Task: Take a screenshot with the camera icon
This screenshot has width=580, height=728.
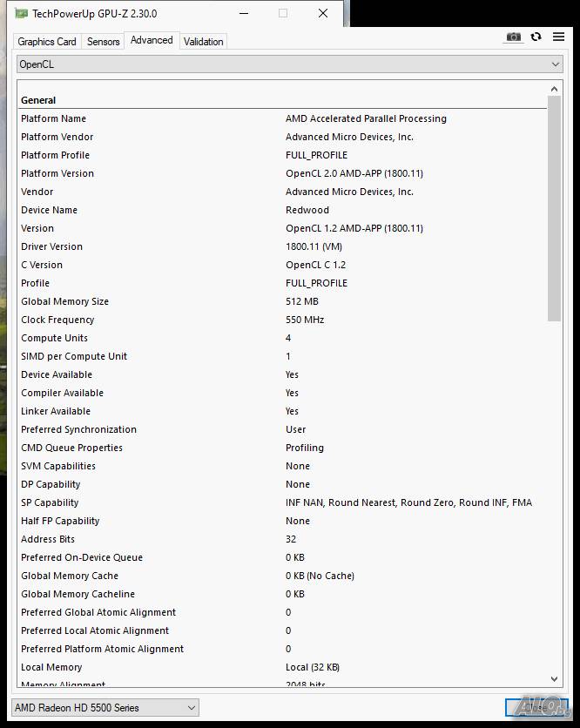Action: pyautogui.click(x=513, y=37)
